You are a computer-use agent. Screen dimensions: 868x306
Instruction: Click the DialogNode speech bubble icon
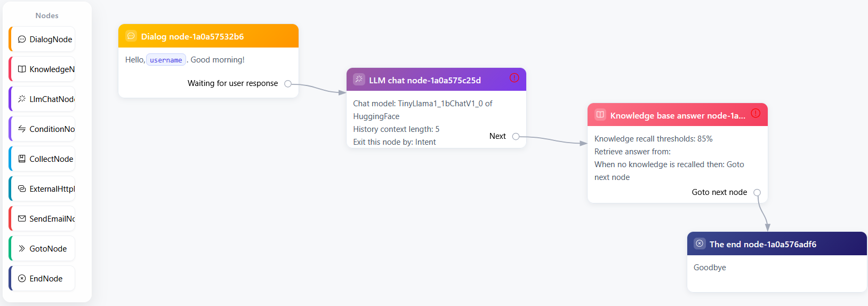(22, 40)
